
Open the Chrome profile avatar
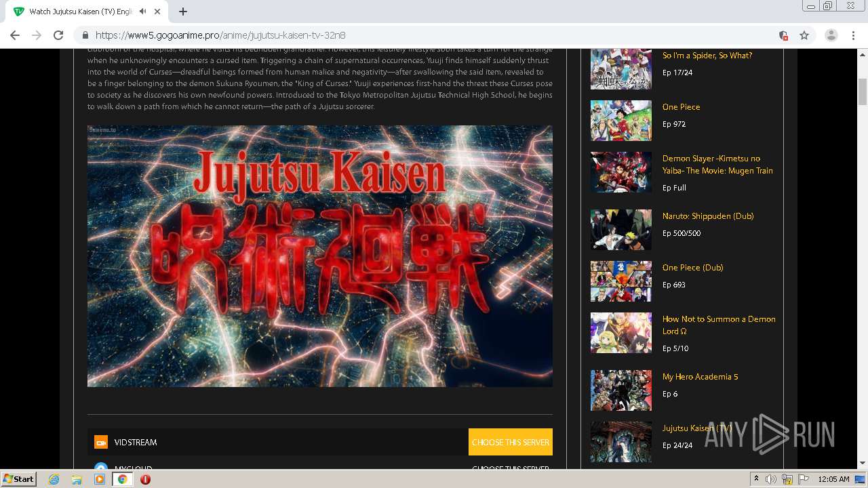[x=831, y=35]
